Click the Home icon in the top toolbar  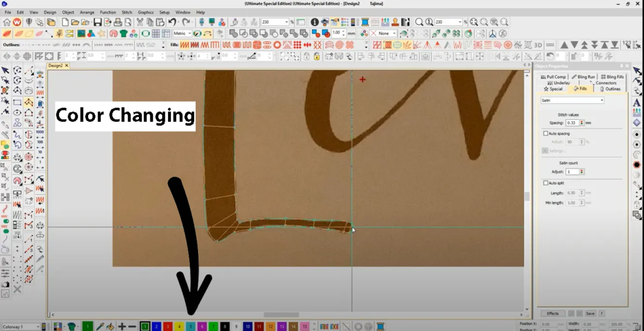pyautogui.click(x=6, y=22)
